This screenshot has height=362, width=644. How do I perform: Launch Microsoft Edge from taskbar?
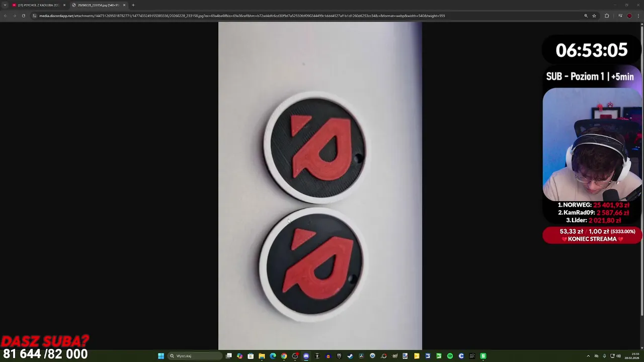pyautogui.click(x=273, y=356)
